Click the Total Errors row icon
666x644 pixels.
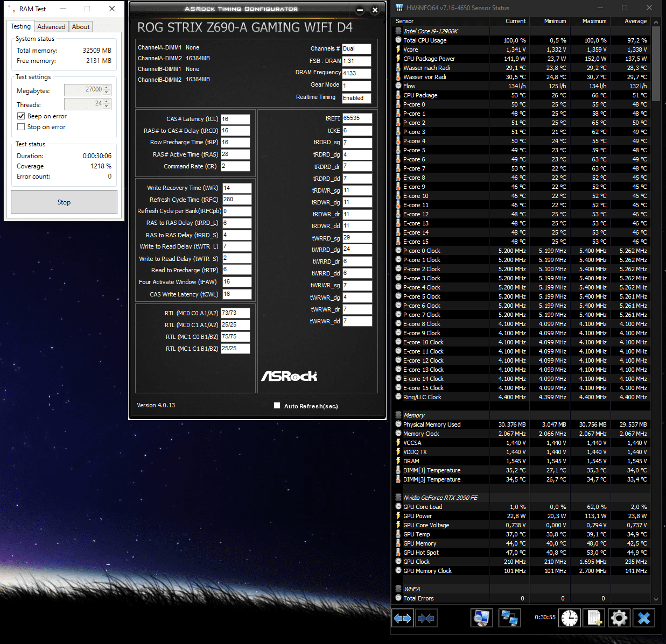[x=398, y=598]
